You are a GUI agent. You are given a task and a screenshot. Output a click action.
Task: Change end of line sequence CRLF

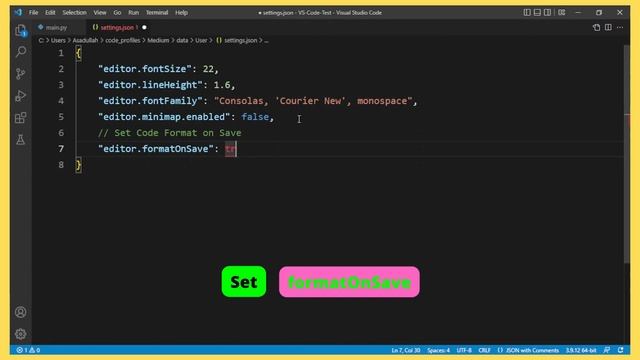click(x=484, y=350)
